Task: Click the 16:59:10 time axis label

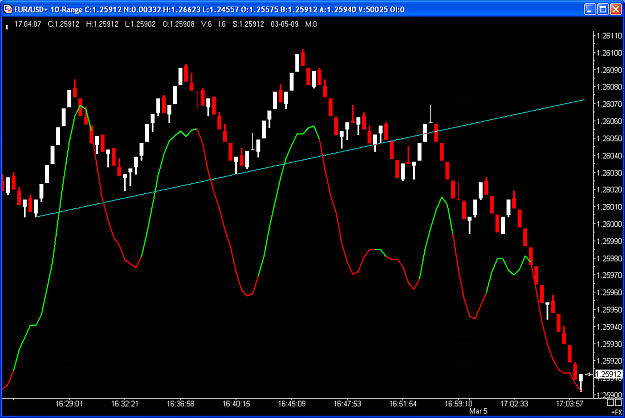Action: 459,404
